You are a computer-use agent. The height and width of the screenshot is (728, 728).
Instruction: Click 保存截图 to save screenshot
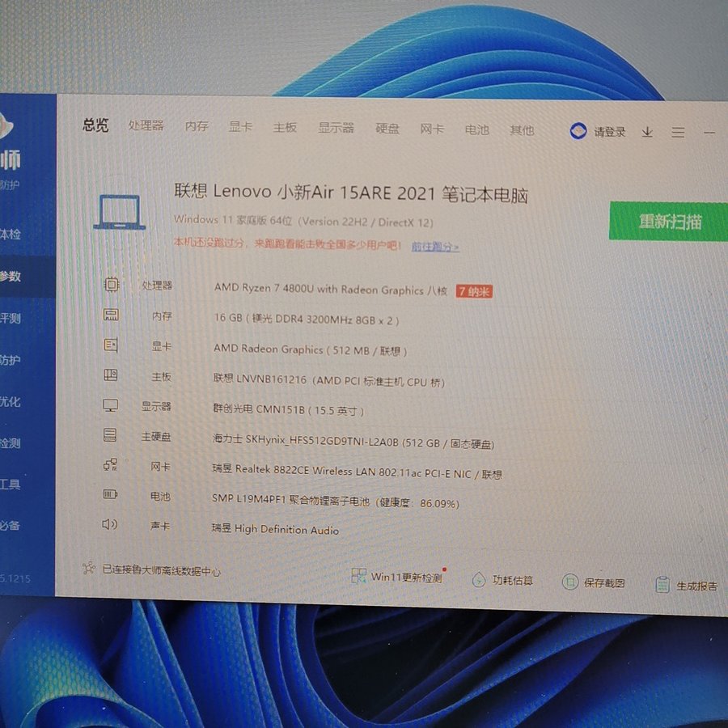point(604,583)
